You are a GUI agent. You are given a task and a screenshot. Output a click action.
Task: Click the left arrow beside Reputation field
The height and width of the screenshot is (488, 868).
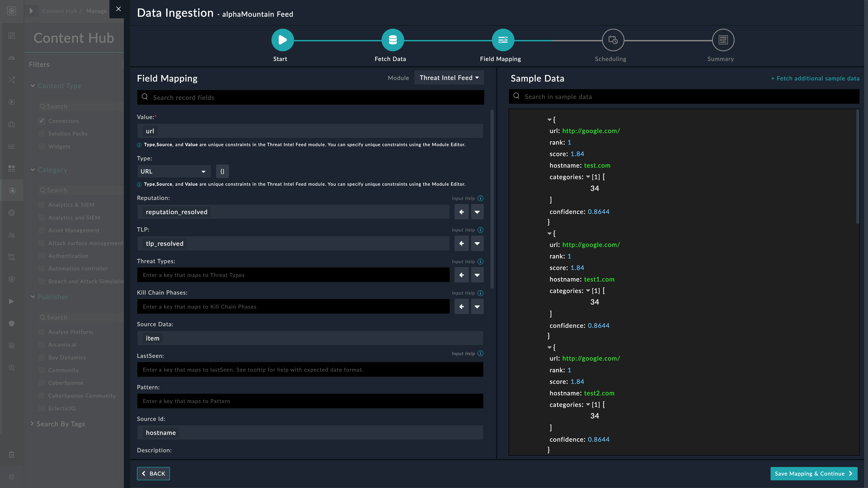[x=462, y=212]
